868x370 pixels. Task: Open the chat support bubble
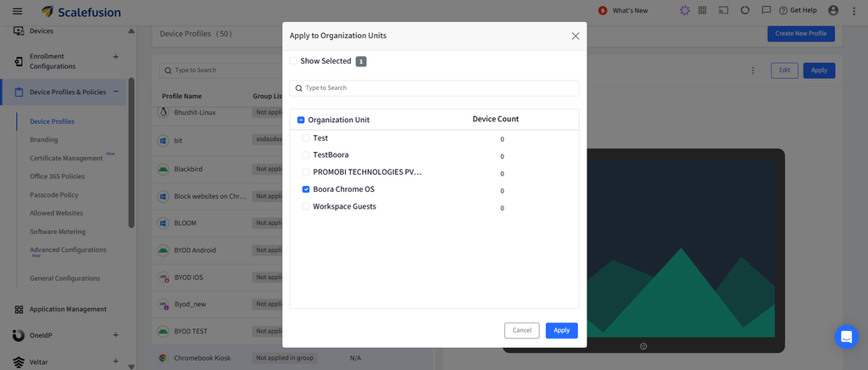[x=847, y=337]
